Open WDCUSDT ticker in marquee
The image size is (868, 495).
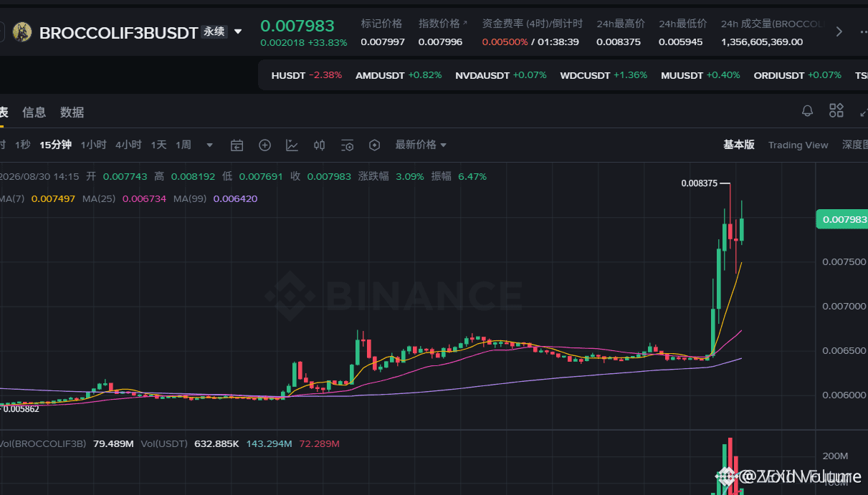coord(604,75)
